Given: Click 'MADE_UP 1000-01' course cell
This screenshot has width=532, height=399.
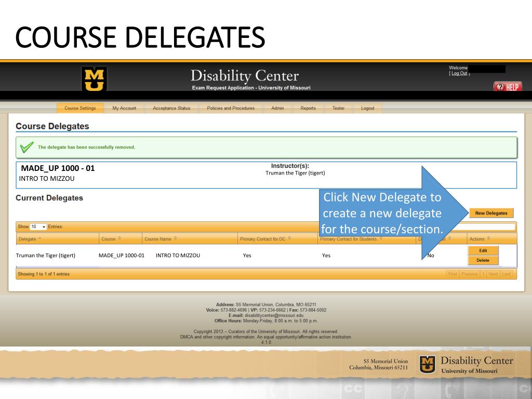Looking at the screenshot, I should 122,256.
